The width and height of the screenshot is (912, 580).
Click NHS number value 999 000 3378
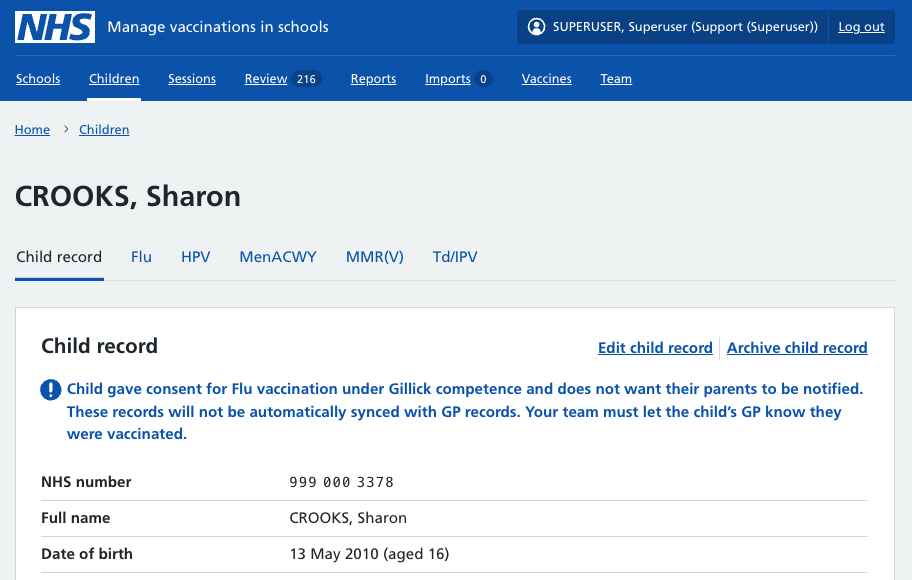[341, 482]
